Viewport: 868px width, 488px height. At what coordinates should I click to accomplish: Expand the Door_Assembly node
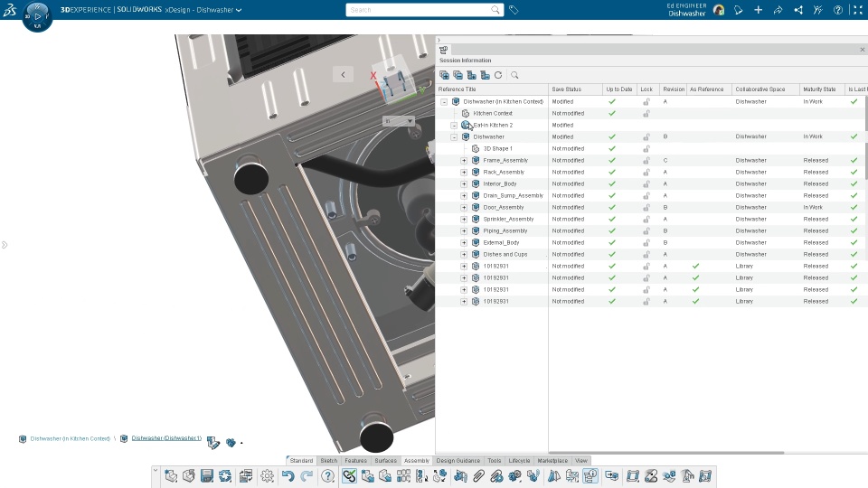(464, 208)
